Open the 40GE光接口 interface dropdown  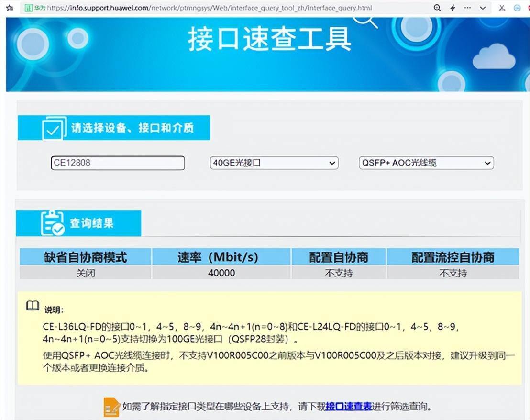tap(274, 163)
